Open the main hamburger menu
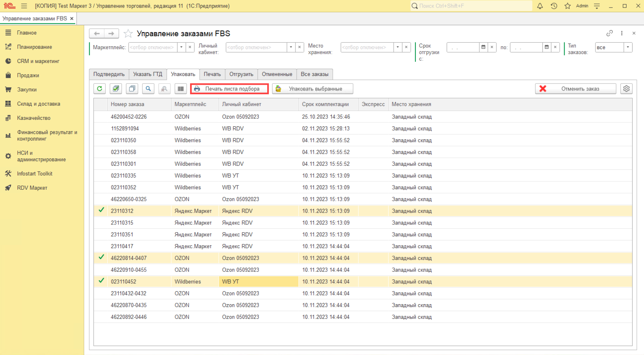 [x=24, y=6]
